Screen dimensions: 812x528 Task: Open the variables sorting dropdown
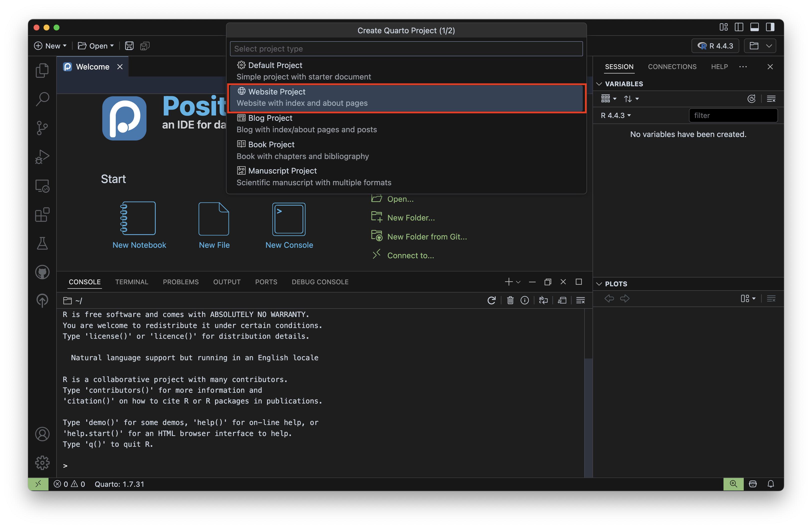click(x=631, y=98)
